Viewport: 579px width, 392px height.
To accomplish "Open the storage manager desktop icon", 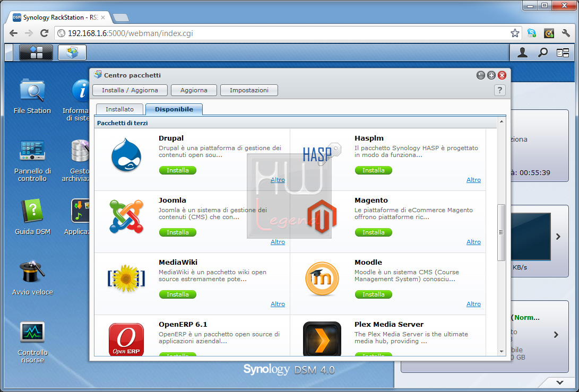I will (76, 161).
